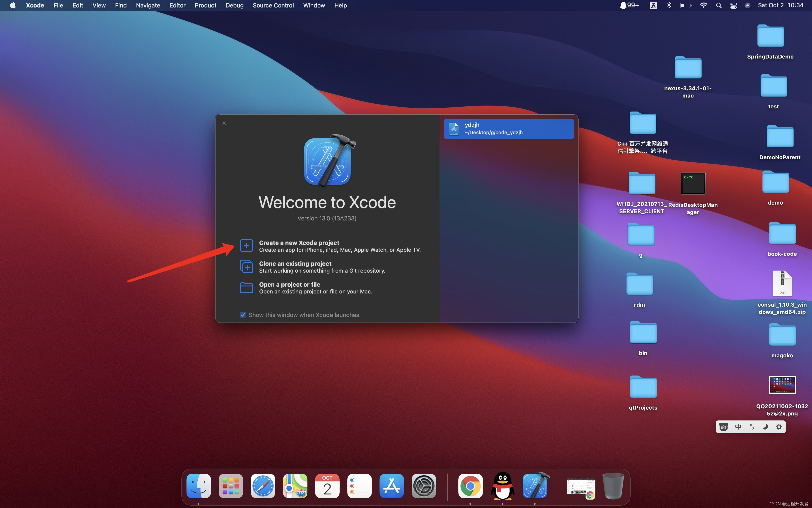Open the Trash from the Dock
This screenshot has width=812, height=508.
(x=613, y=486)
